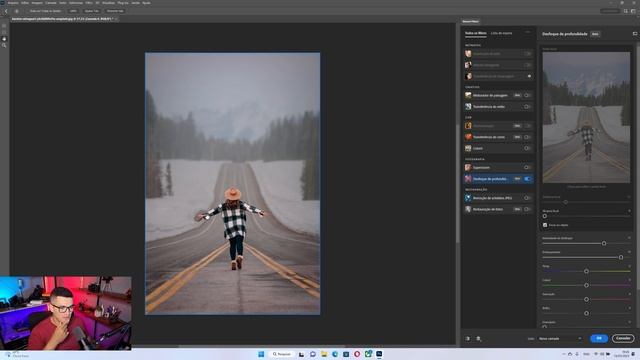Viewport: 640px width, 360px height.
Task: Click the Photoshop icon in the taskbar
Action: (x=379, y=354)
